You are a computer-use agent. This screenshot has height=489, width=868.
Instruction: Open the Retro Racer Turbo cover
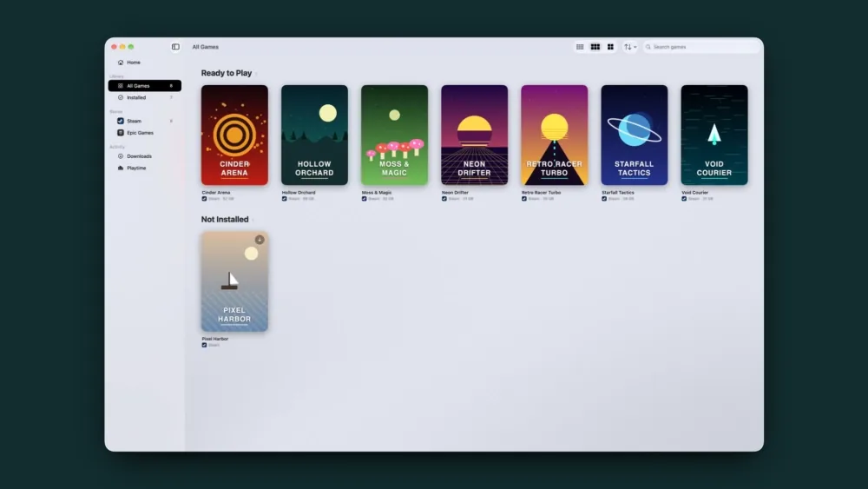pyautogui.click(x=554, y=135)
